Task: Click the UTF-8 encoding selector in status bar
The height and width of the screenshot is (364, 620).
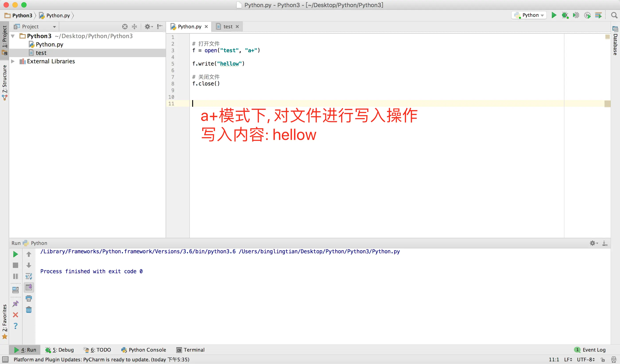Action: 586,360
